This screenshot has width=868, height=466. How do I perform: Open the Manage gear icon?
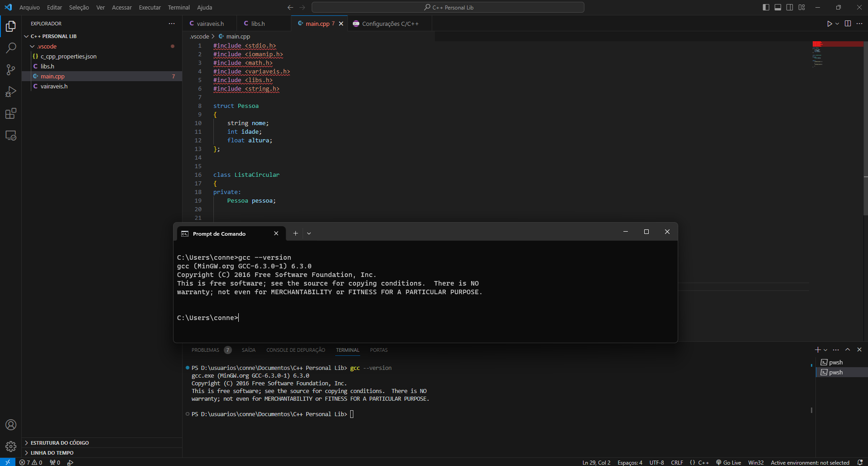(11, 447)
